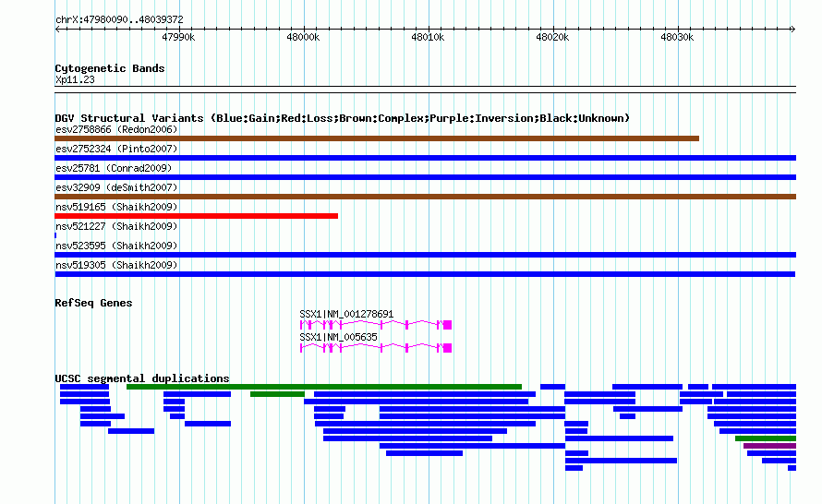Click the blue esv2752324 gain bar
The width and height of the screenshot is (822, 504).
(425, 158)
